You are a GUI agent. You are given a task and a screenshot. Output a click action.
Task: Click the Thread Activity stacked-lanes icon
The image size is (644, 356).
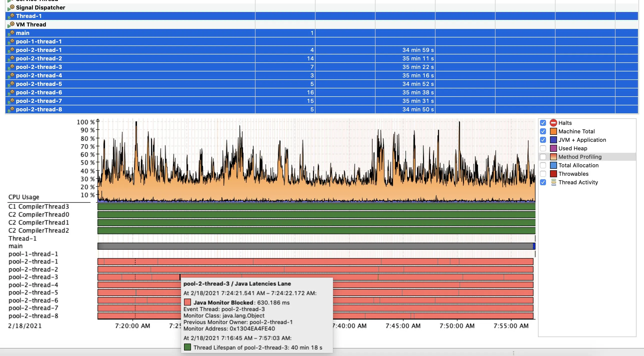click(x=553, y=182)
